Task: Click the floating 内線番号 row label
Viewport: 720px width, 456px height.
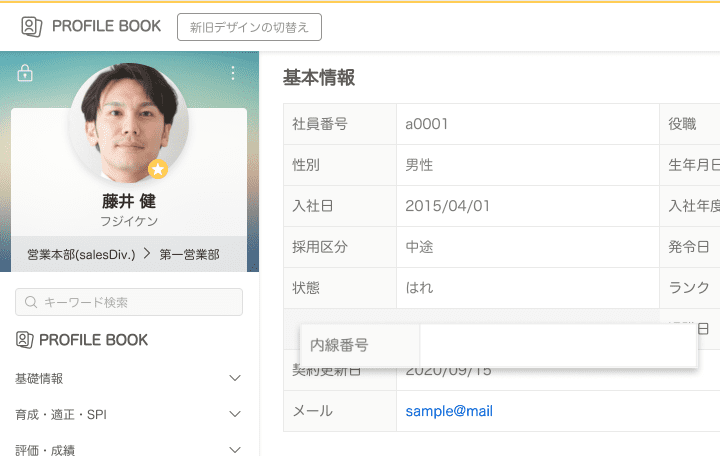Action: [340, 346]
